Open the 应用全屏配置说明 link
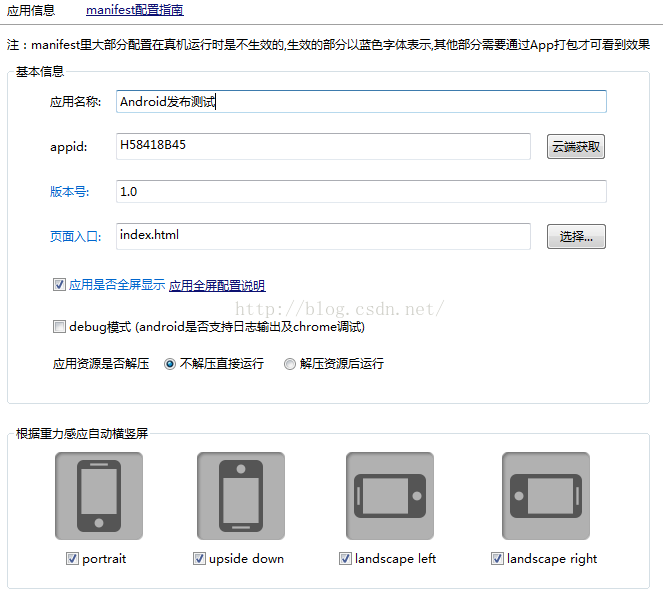This screenshot has width=663, height=596. pyautogui.click(x=217, y=285)
